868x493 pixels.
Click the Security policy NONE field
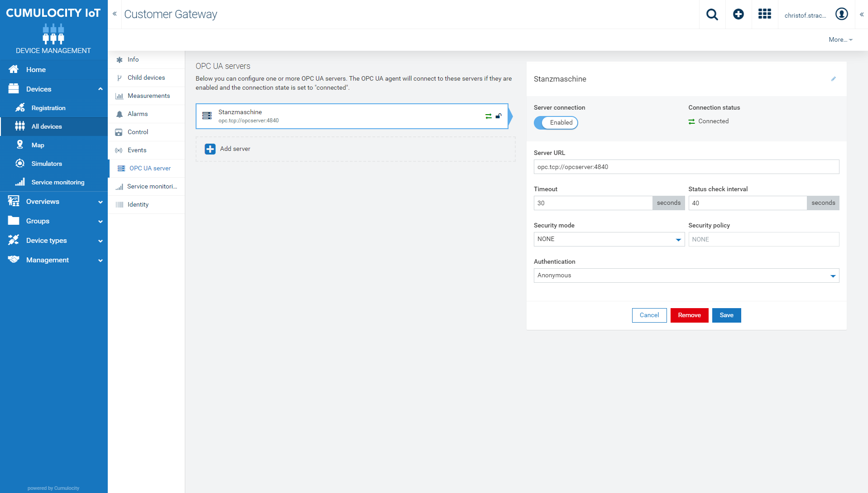click(764, 239)
